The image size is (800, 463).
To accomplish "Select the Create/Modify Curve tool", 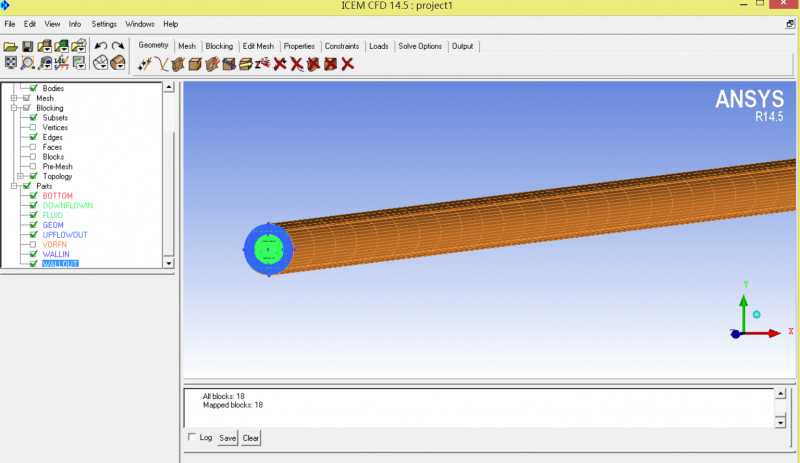I will (x=161, y=64).
